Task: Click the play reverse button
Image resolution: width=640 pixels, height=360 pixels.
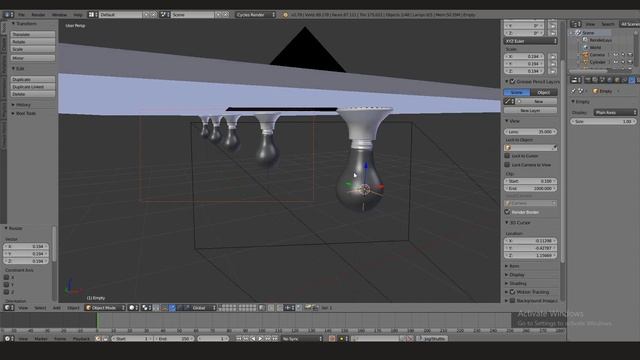Action: click(253, 339)
